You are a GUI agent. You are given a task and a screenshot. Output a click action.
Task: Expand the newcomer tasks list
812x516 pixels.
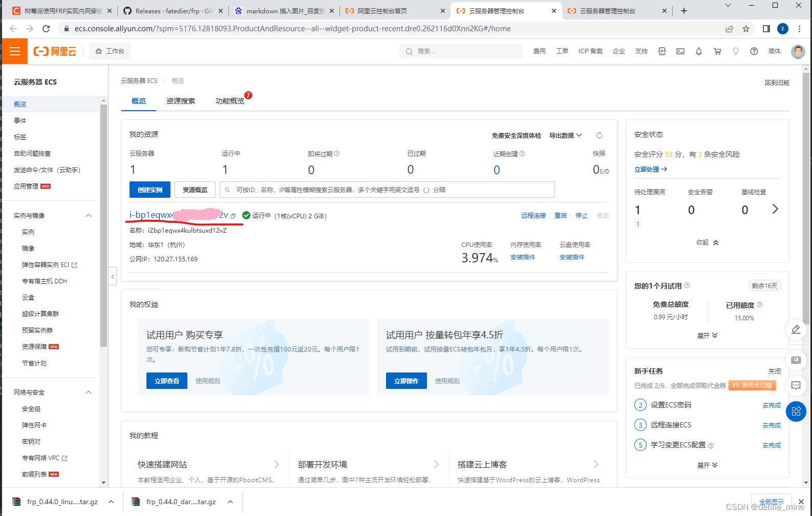pos(708,465)
